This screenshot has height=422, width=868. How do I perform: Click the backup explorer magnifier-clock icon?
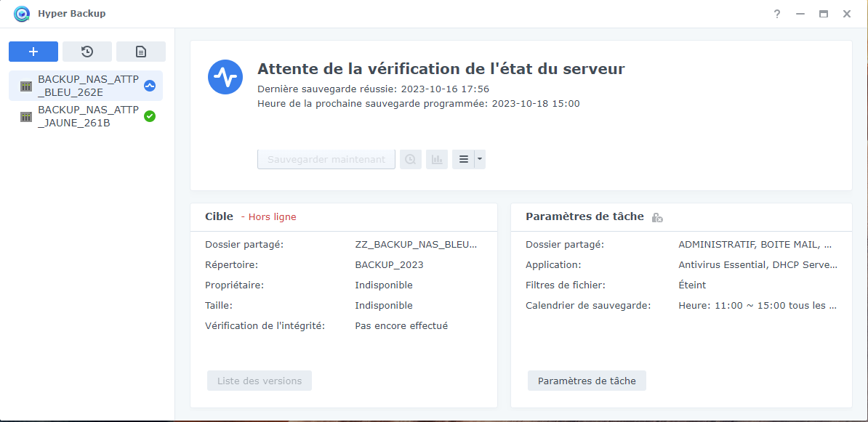pos(410,159)
